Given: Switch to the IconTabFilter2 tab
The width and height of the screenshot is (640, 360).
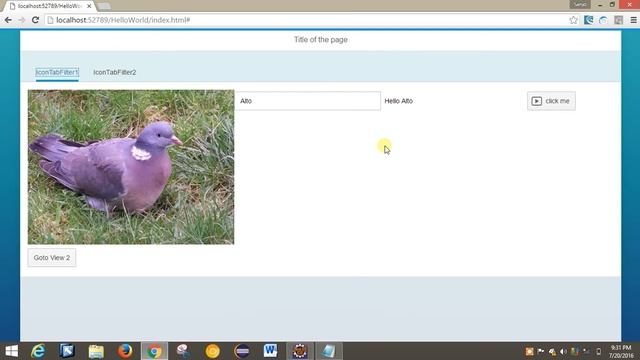Looking at the screenshot, I should click(115, 72).
